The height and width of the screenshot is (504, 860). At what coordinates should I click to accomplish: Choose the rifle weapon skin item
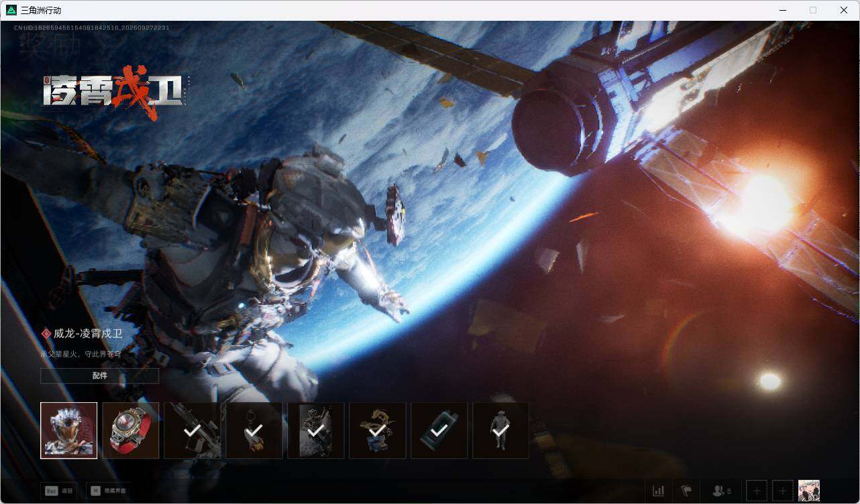coord(193,430)
